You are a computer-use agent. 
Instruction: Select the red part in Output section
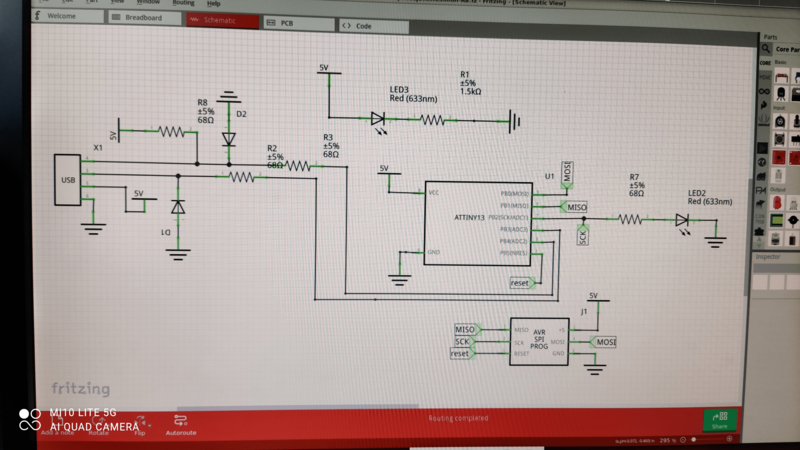click(777, 201)
